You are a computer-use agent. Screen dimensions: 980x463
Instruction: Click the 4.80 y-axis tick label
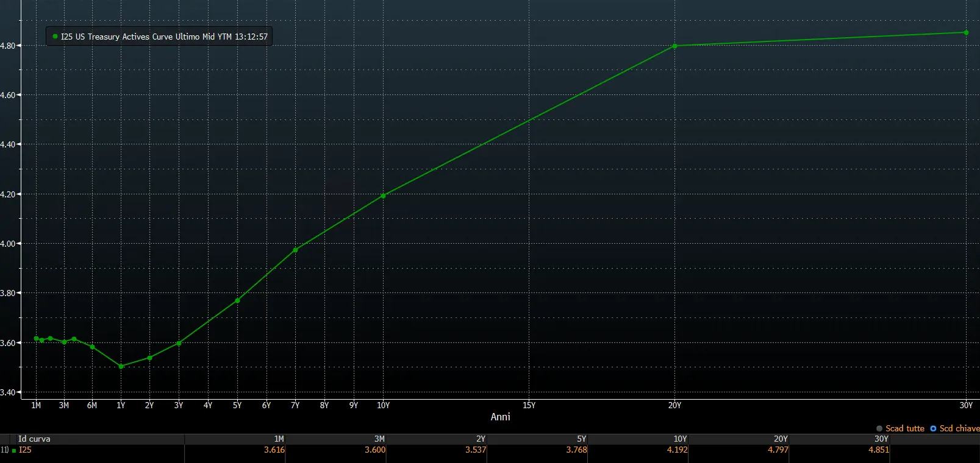[x=7, y=46]
